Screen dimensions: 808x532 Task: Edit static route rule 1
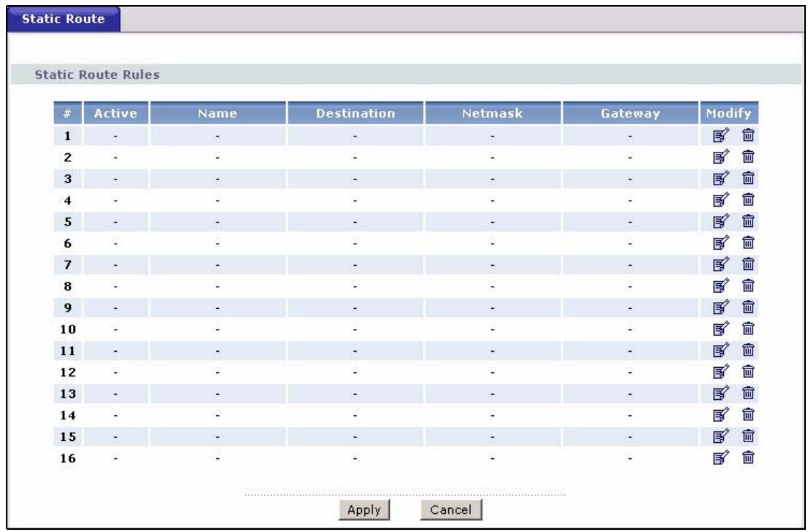[x=721, y=136]
